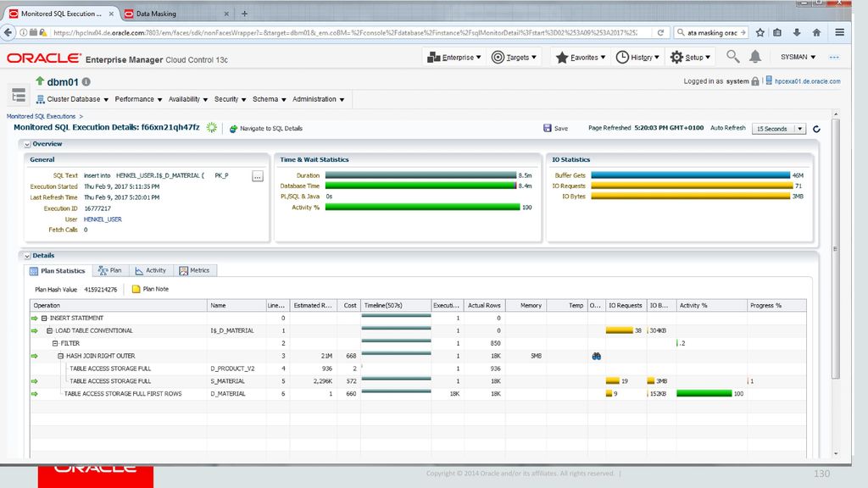Open the Administration menu
Screen dimensions: 868x488
coord(319,100)
